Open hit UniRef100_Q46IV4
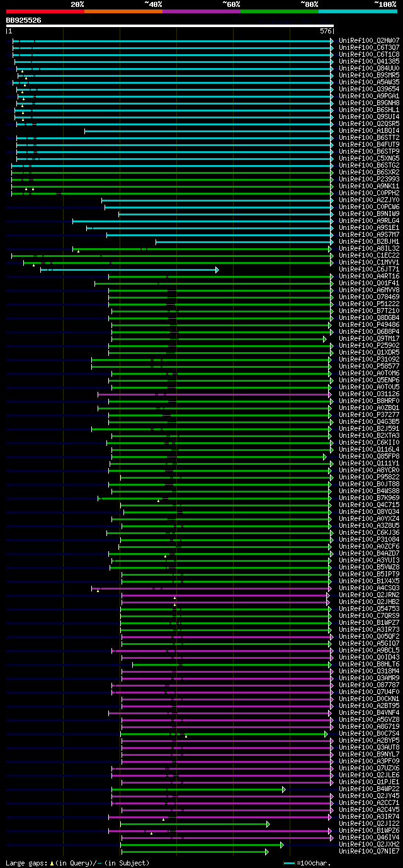This screenshot has width=403, height=868. tap(369, 837)
